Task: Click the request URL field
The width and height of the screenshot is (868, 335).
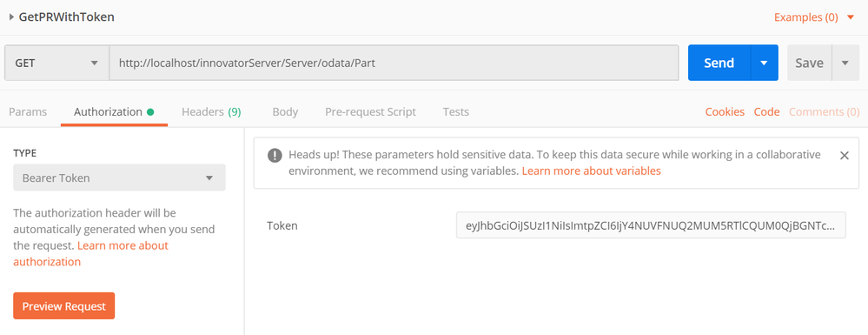Action: 394,63
